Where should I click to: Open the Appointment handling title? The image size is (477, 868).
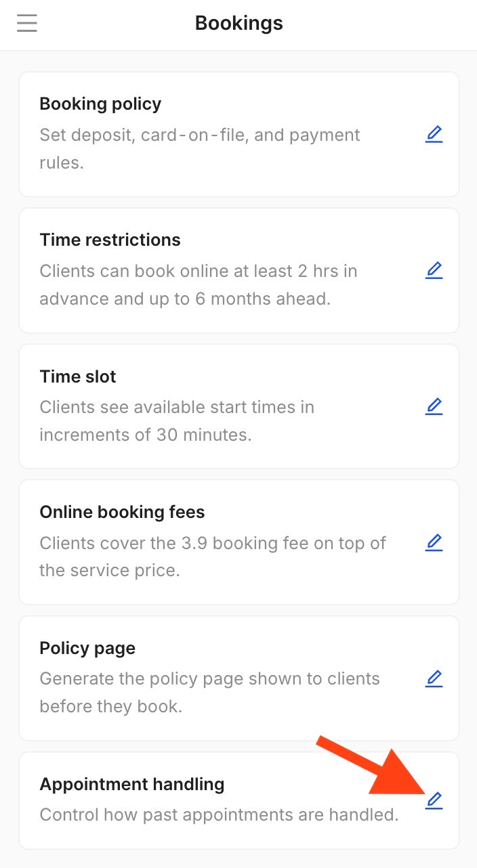point(131,784)
